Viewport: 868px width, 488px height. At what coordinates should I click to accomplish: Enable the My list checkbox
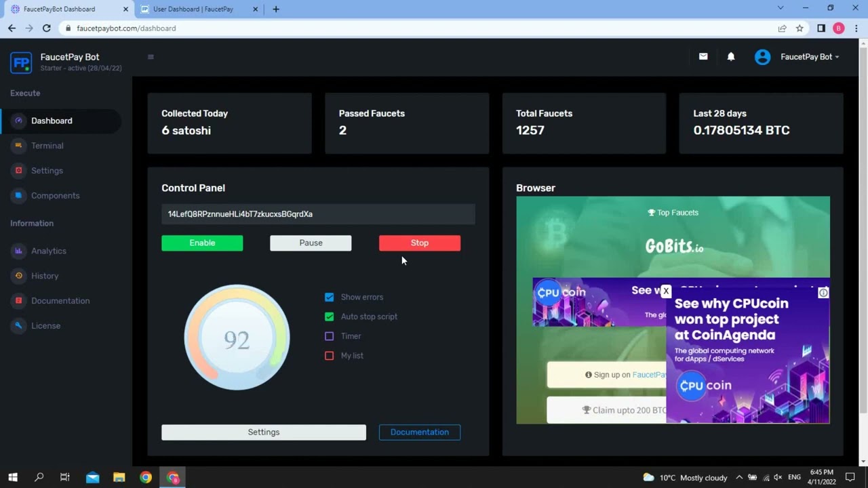tap(329, 356)
